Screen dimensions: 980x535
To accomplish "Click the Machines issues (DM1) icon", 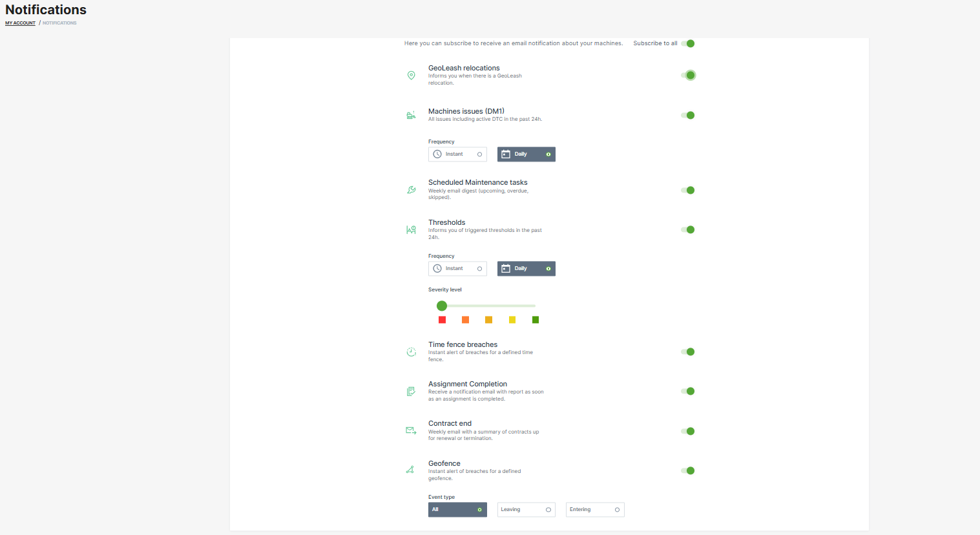I will [411, 115].
